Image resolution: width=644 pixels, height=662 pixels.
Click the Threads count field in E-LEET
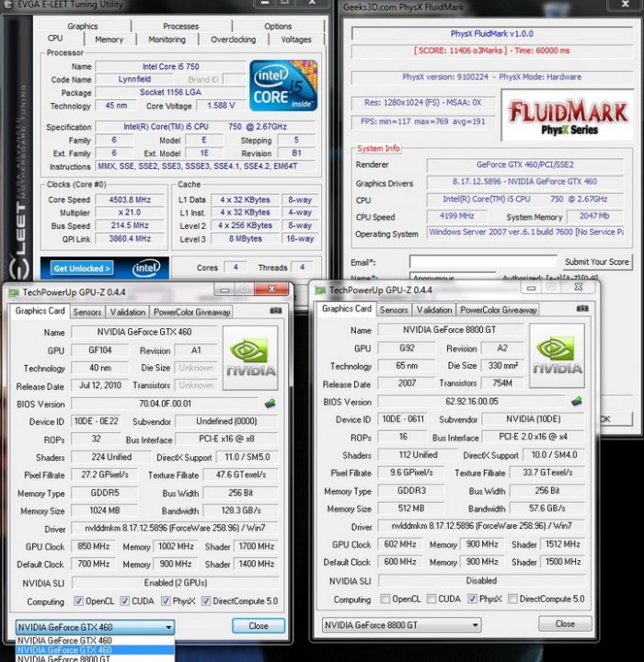click(302, 268)
